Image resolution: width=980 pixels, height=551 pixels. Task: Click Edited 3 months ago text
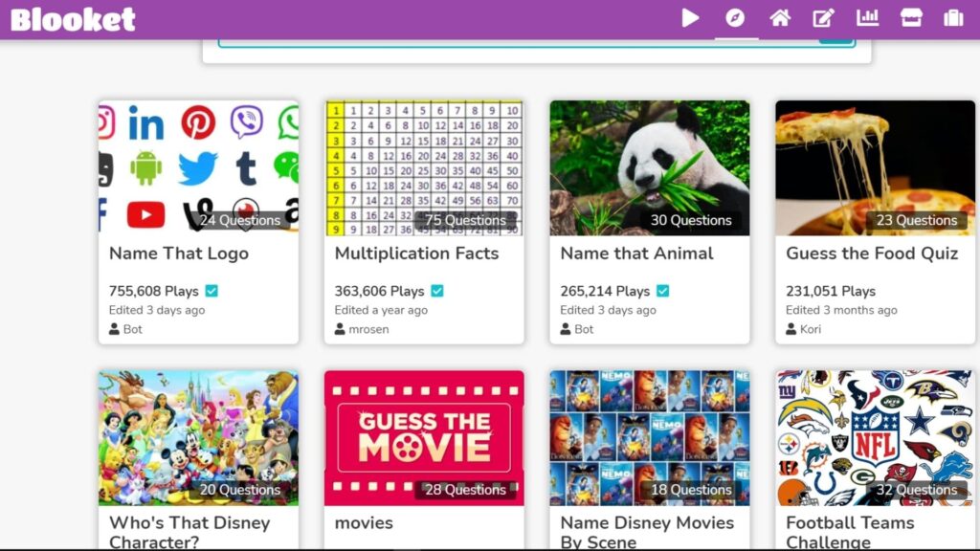point(841,310)
